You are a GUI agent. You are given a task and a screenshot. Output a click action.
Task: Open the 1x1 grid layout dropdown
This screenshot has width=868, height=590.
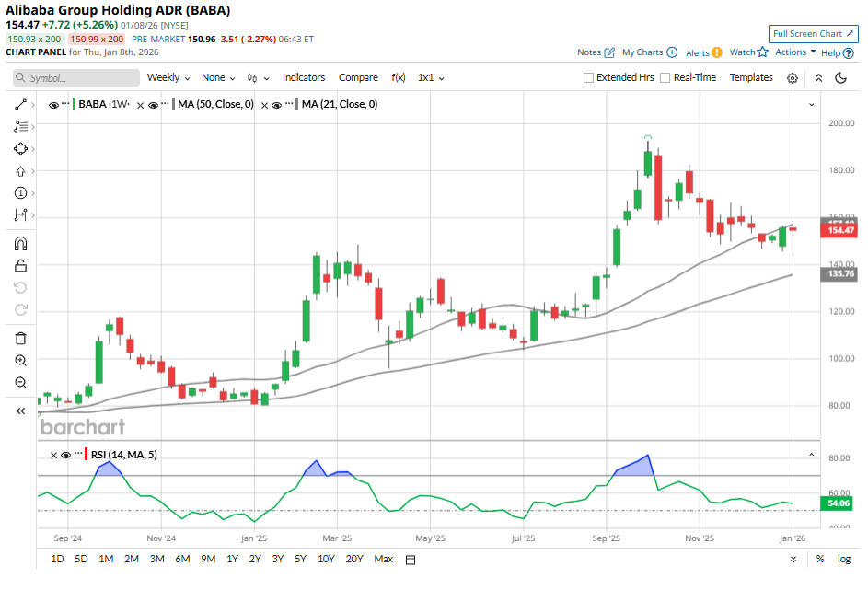tap(431, 78)
